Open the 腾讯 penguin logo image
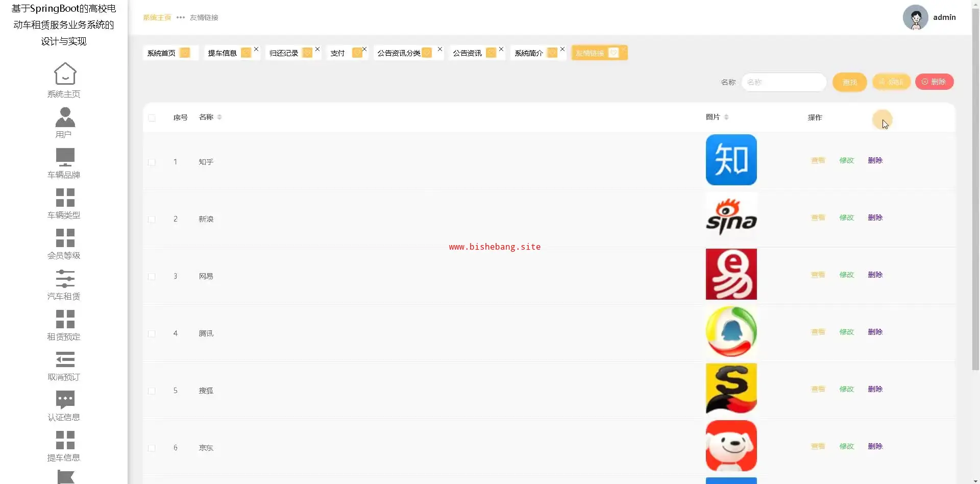This screenshot has height=484, width=980. pos(731,331)
